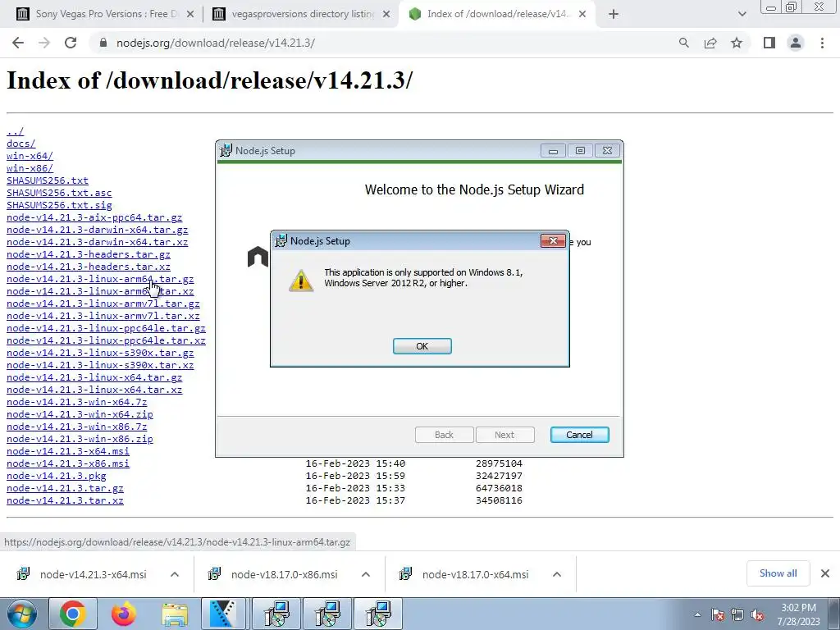The width and height of the screenshot is (840, 630).
Task: Show all downloads
Action: (x=778, y=573)
